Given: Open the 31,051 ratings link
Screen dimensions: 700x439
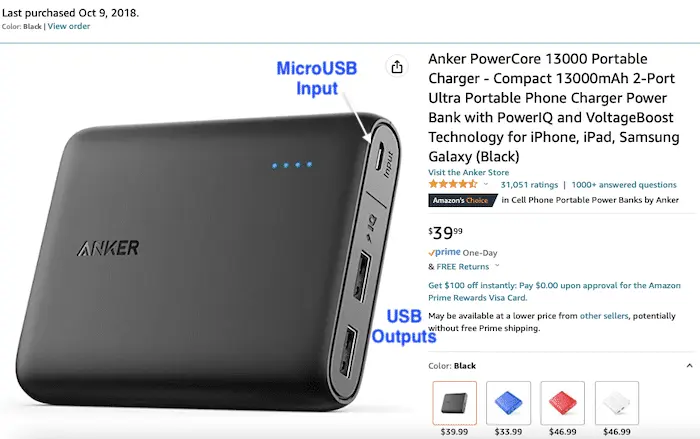Looking at the screenshot, I should pyautogui.click(x=529, y=184).
